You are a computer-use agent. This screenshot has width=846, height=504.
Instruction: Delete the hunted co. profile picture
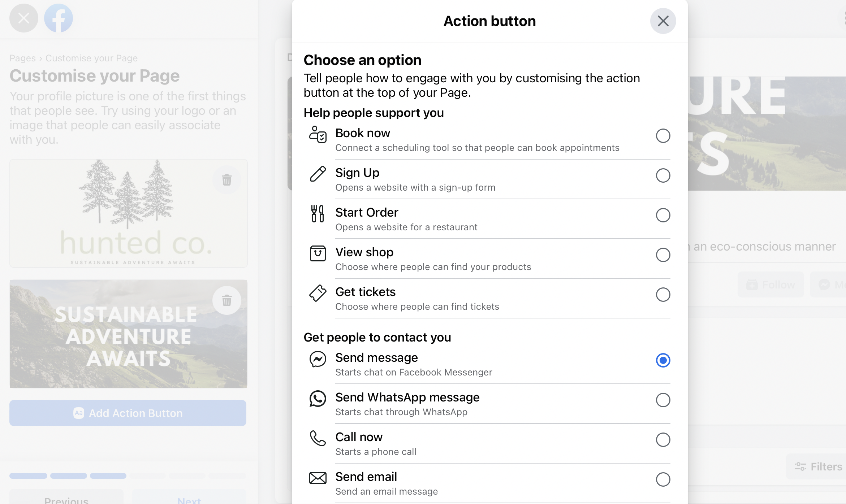[x=227, y=180]
